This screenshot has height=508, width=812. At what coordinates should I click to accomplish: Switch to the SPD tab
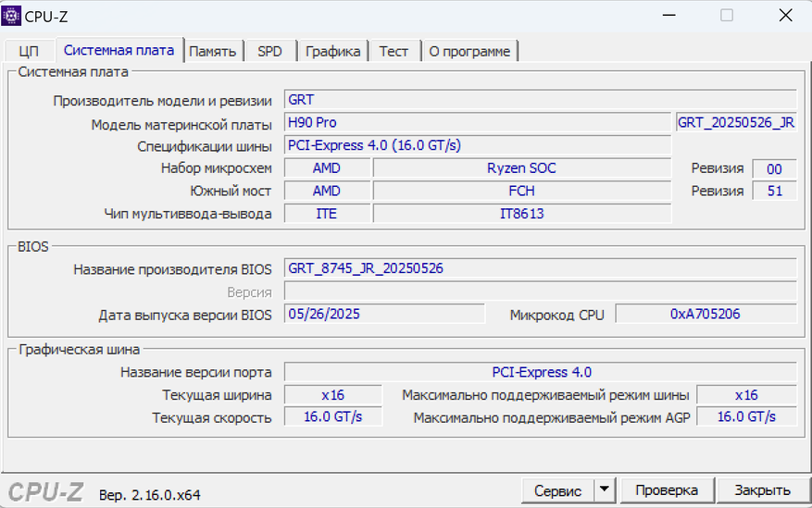269,51
